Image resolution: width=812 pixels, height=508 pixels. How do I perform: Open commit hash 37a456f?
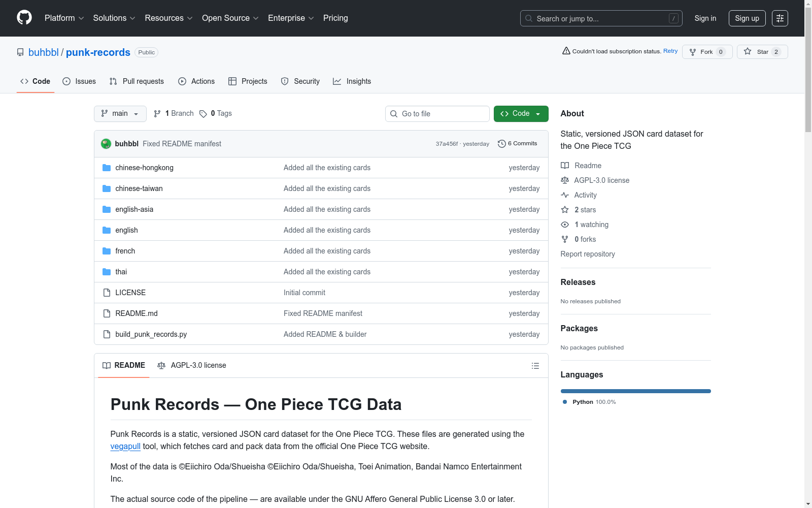click(447, 144)
